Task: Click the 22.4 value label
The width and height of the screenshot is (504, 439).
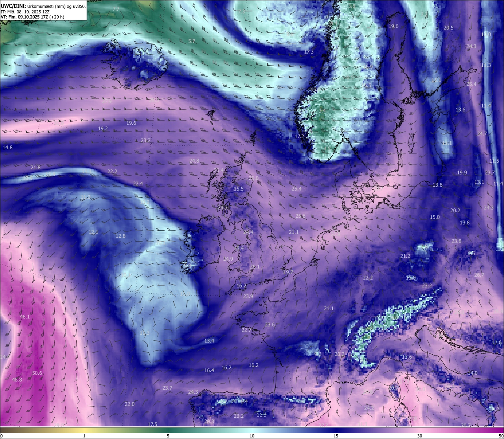Action: pyautogui.click(x=138, y=183)
